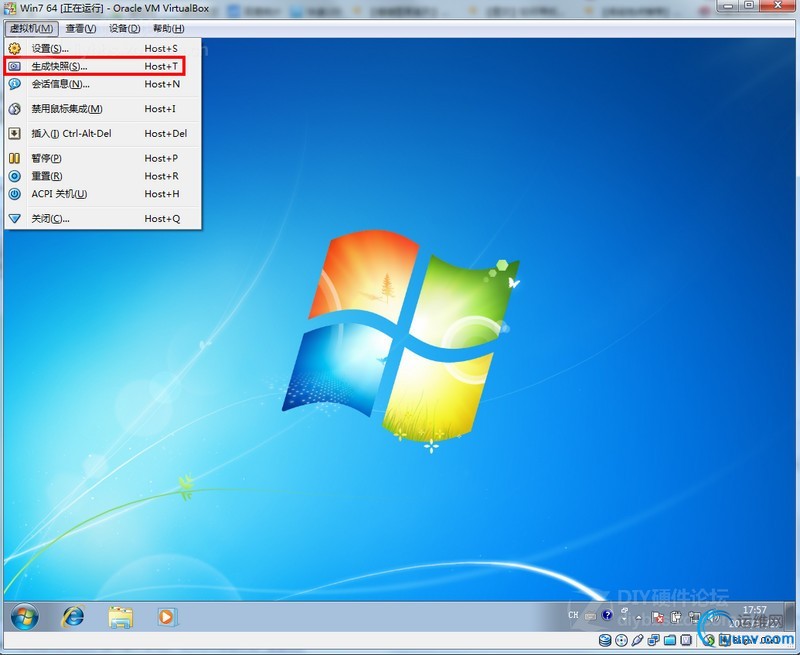This screenshot has height=655, width=800.
Task: Show hidden tray icons arrow
Action: [639, 618]
